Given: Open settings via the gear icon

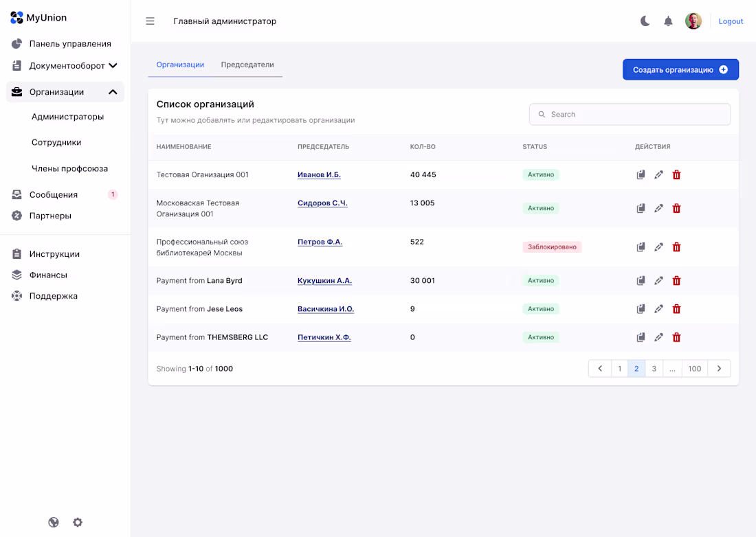Looking at the screenshot, I should 78,522.
